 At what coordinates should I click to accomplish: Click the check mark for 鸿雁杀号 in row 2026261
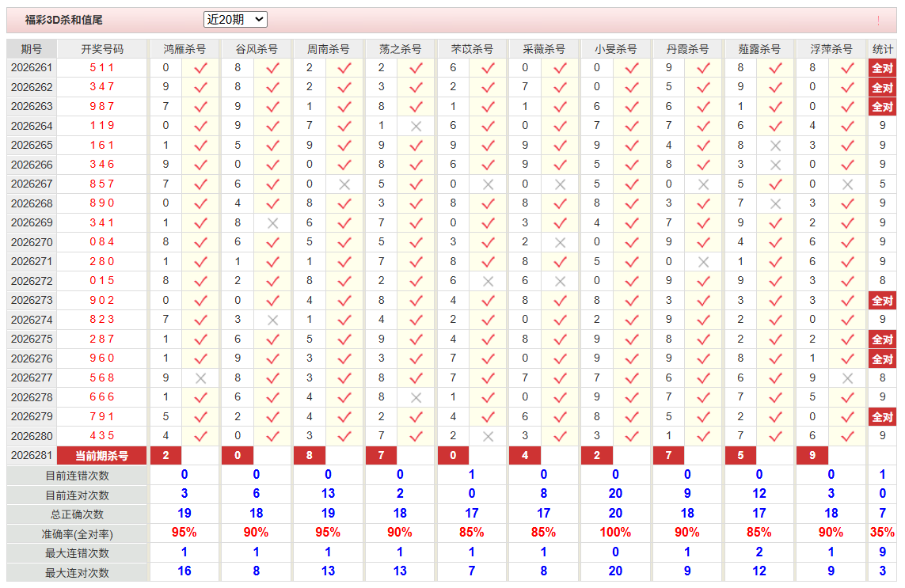[201, 68]
